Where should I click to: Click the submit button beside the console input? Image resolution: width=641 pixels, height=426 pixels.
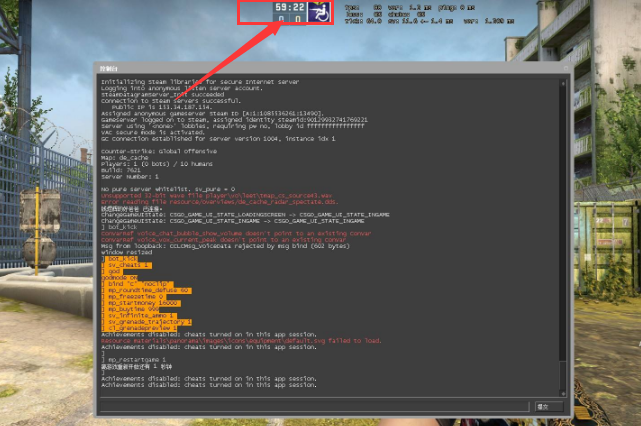tap(549, 406)
